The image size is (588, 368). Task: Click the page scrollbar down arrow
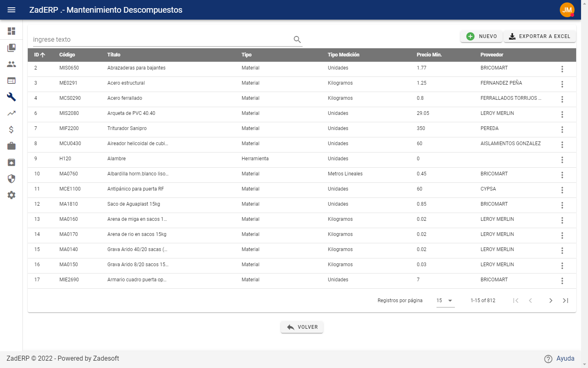pos(584,364)
